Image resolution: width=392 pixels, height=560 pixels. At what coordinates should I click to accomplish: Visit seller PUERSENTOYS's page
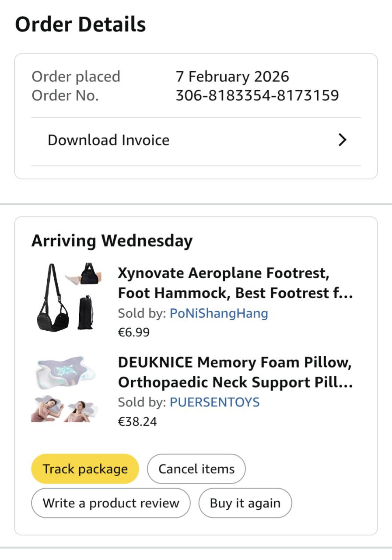pyautogui.click(x=214, y=402)
